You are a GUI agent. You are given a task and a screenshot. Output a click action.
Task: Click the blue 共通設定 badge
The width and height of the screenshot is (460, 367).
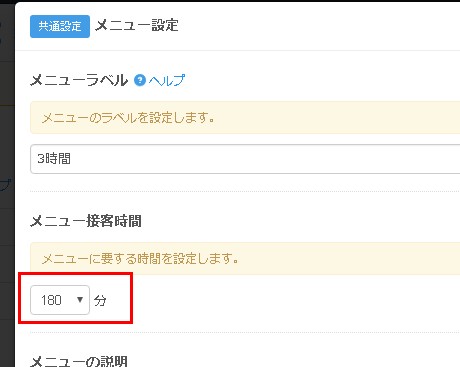60,26
